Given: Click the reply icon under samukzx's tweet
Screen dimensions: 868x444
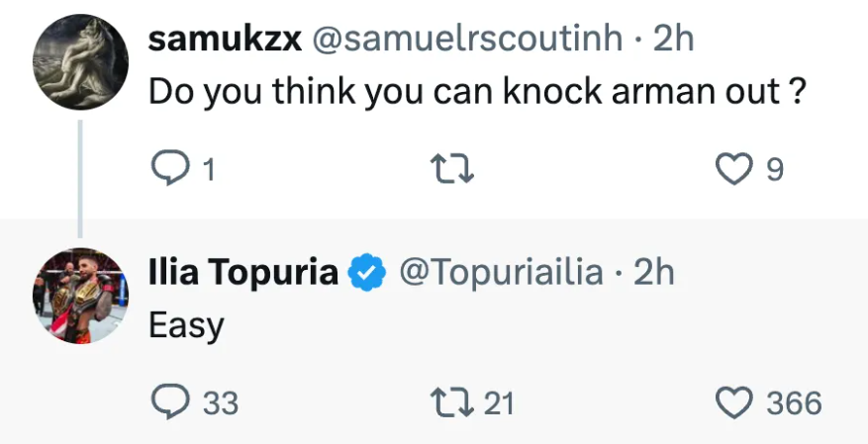Looking at the screenshot, I should (167, 170).
